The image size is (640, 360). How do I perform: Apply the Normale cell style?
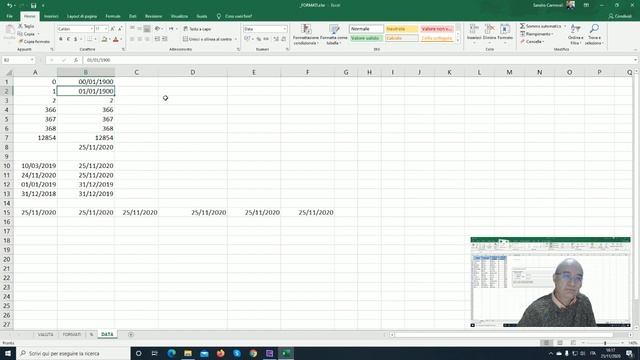366,29
